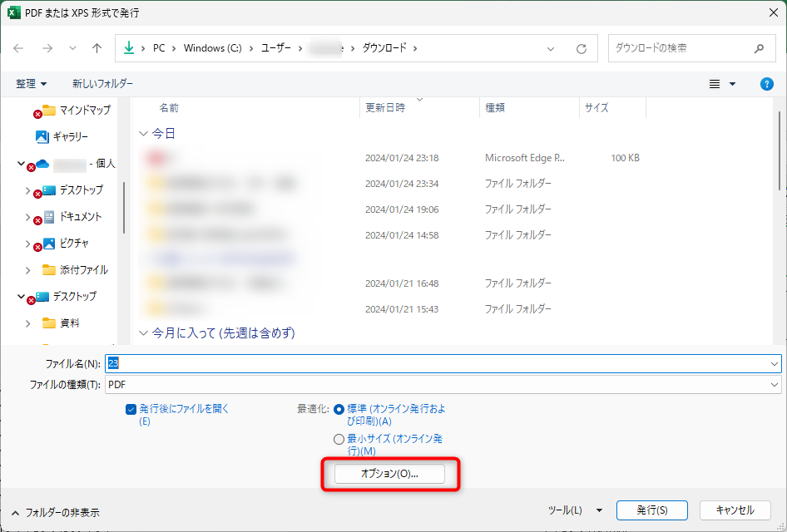Click ユーザー in address path
Viewport: 787px width, 532px height.
[x=275, y=48]
